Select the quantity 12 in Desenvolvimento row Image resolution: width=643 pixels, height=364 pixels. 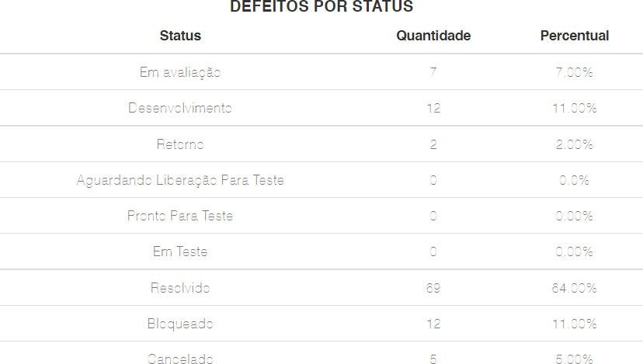click(x=433, y=108)
